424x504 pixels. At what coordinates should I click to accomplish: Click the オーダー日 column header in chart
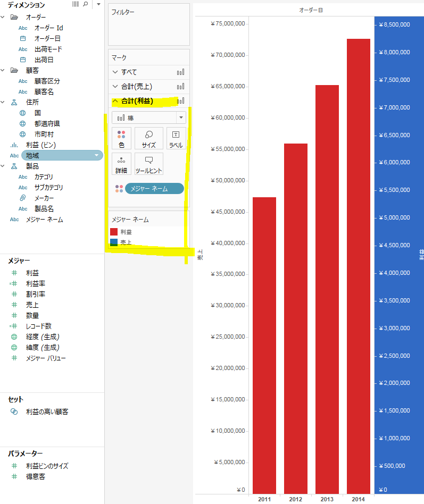click(311, 10)
